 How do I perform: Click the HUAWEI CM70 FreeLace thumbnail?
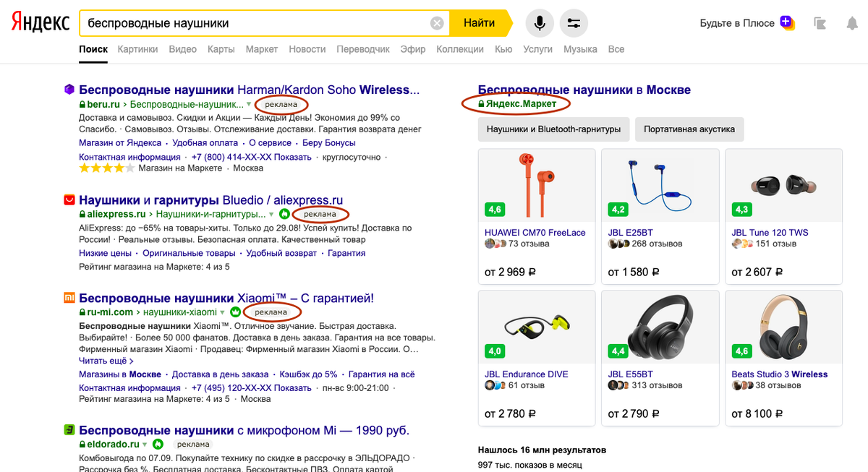[536, 182]
